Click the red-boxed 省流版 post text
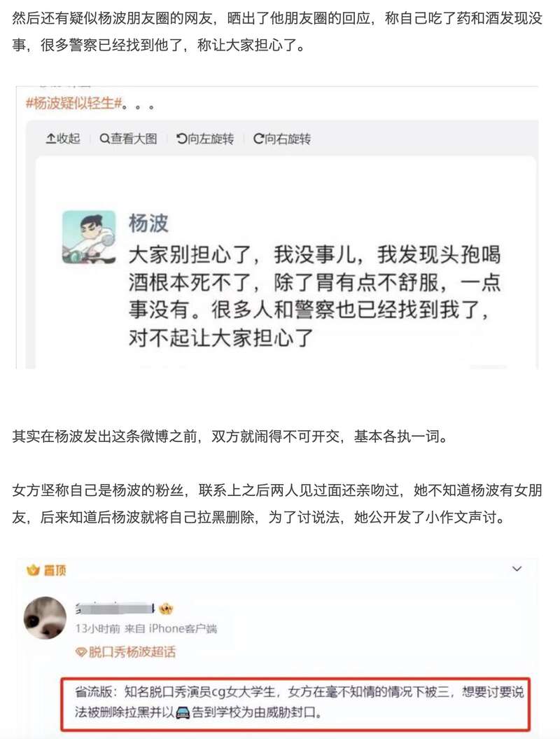Image resolution: width=560 pixels, height=739 pixels. [299, 703]
